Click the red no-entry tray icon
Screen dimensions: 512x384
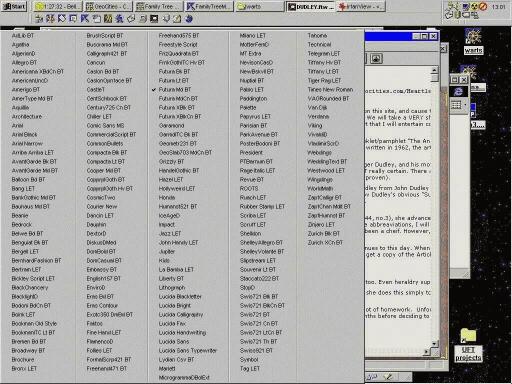(x=483, y=6)
